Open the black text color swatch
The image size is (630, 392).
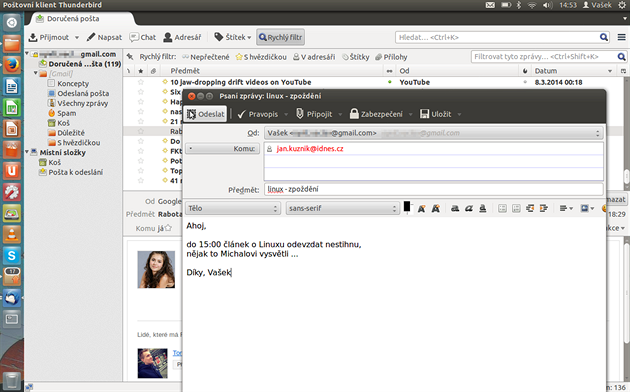click(407, 206)
